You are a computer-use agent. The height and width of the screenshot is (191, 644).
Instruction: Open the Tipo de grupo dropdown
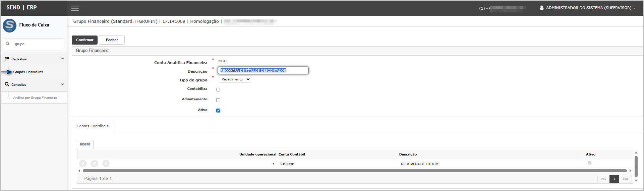[234, 79]
